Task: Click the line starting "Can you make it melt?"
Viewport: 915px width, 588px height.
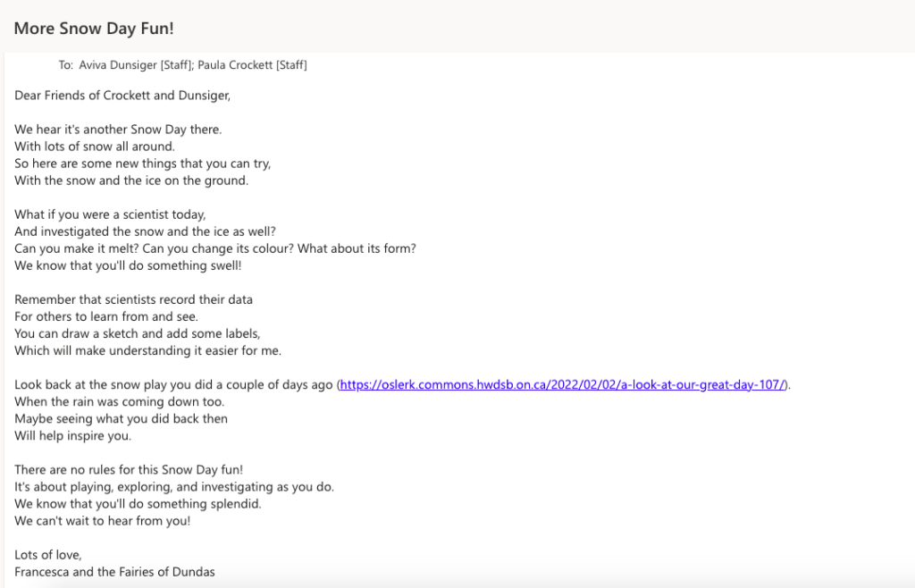Action: (x=215, y=248)
